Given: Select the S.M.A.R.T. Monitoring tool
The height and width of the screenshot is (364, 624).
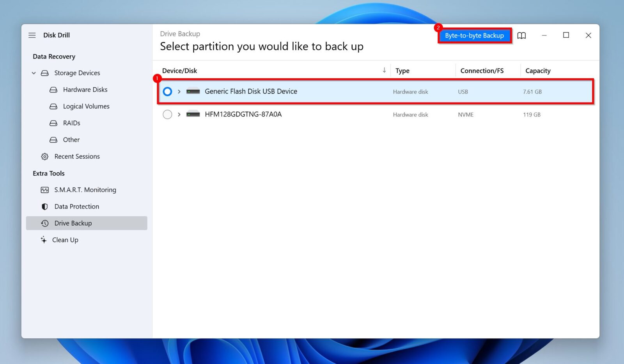Looking at the screenshot, I should [85, 190].
